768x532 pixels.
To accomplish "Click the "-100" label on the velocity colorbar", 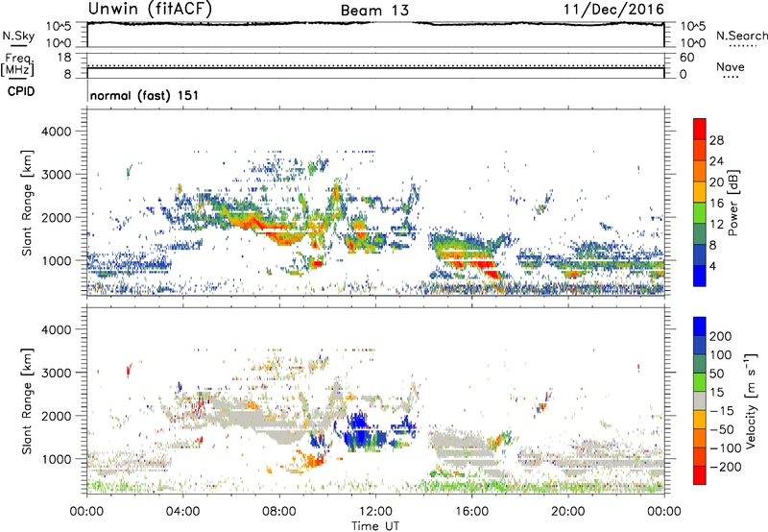I will point(726,447).
